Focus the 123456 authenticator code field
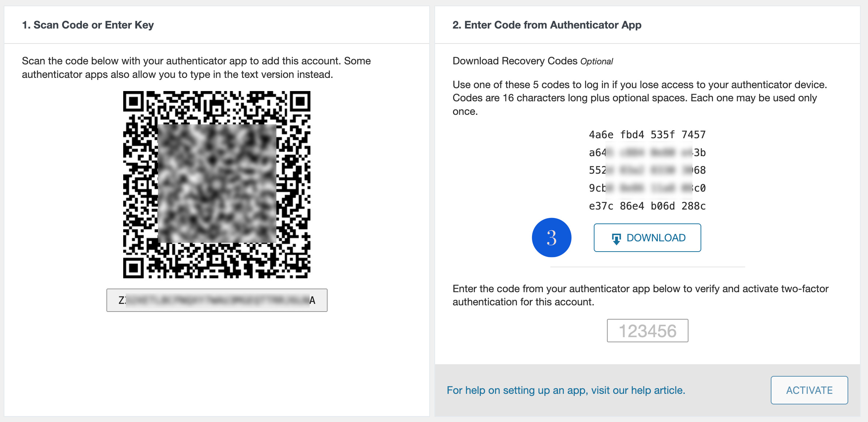Image resolution: width=868 pixels, height=422 pixels. (x=648, y=331)
